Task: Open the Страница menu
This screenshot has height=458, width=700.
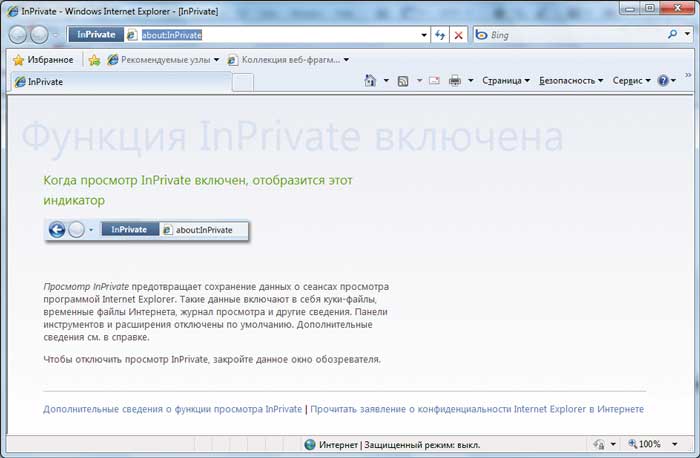Action: pos(506,81)
